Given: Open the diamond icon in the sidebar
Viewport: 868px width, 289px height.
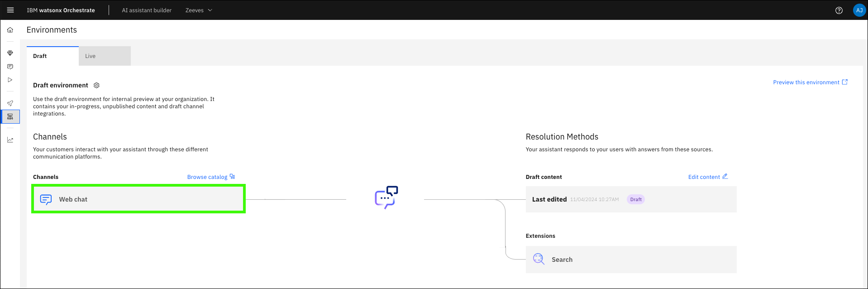Looking at the screenshot, I should [x=10, y=53].
